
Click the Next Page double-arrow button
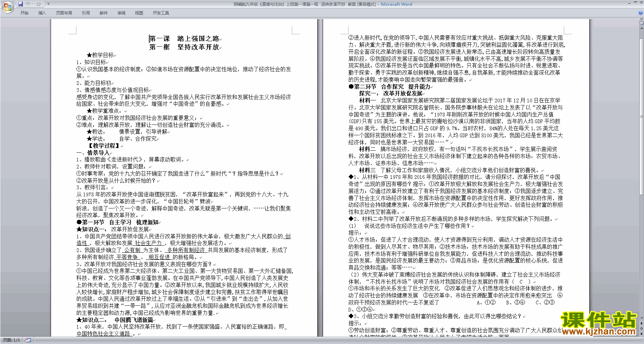pyautogui.click(x=642, y=334)
